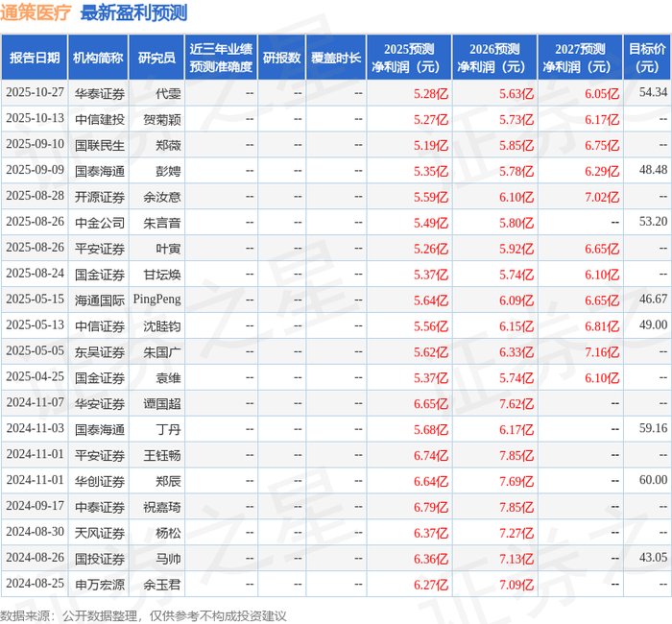This screenshot has width=672, height=624.
Task: Click target price 53.20
Action: tap(653, 222)
